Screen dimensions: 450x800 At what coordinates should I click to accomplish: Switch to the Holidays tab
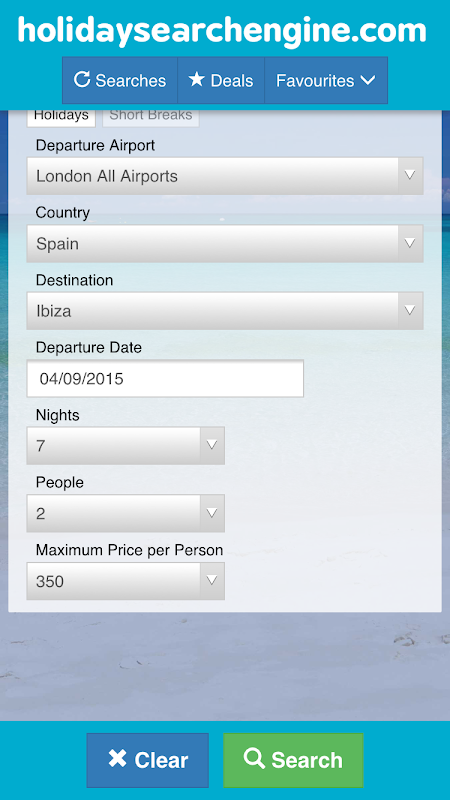point(61,115)
